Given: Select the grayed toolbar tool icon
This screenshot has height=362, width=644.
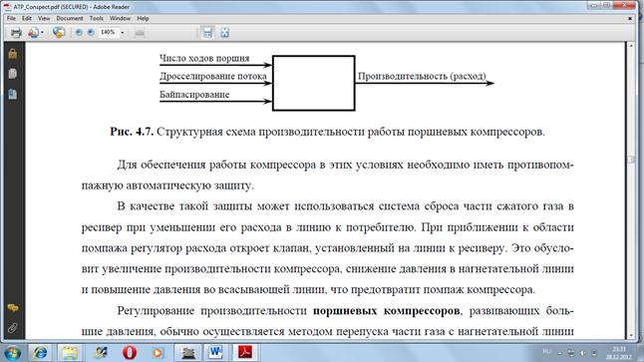Looking at the screenshot, I should coord(140,33).
